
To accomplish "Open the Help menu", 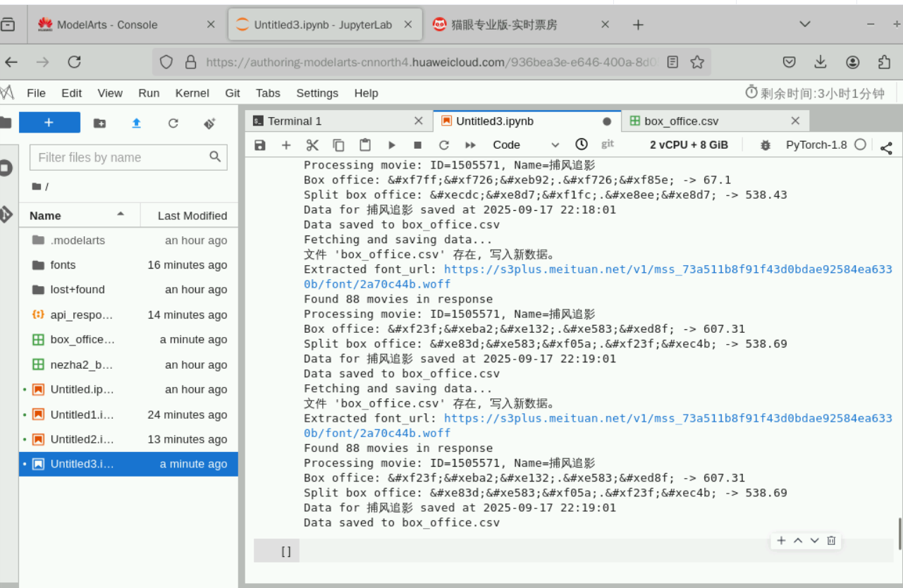I will pos(366,93).
